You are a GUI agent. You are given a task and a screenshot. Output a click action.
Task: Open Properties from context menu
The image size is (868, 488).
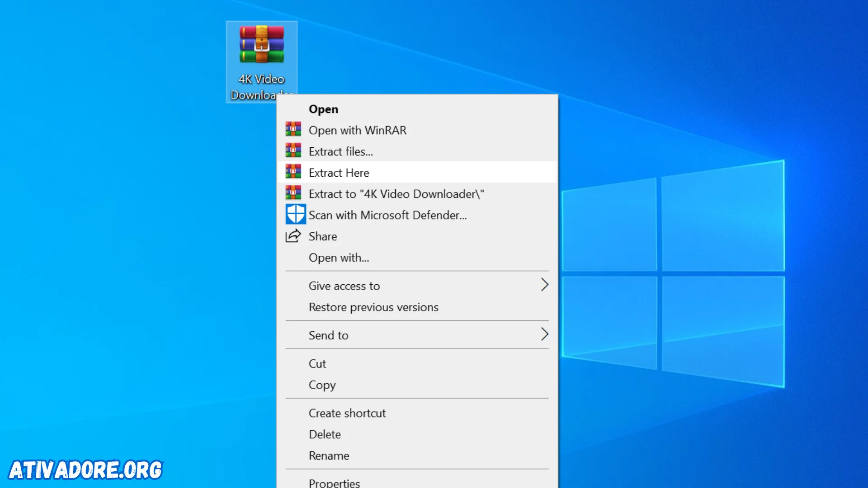pos(417,482)
